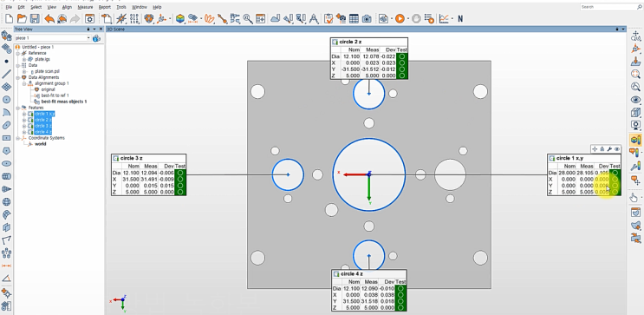Select the slot feature tool in left sidebar
Image resolution: width=644 pixels, height=315 pixels.
click(x=6, y=125)
